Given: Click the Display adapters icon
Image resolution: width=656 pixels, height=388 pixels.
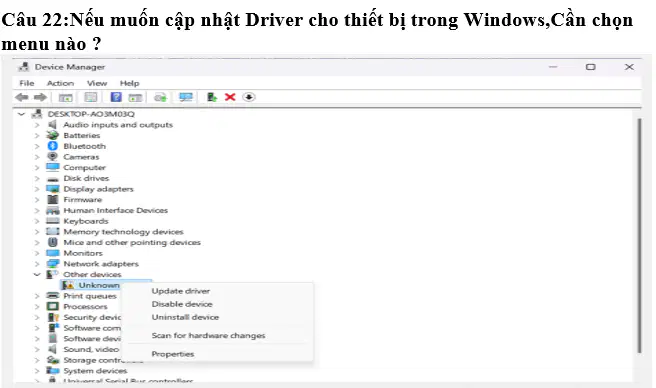Looking at the screenshot, I should (x=53, y=189).
